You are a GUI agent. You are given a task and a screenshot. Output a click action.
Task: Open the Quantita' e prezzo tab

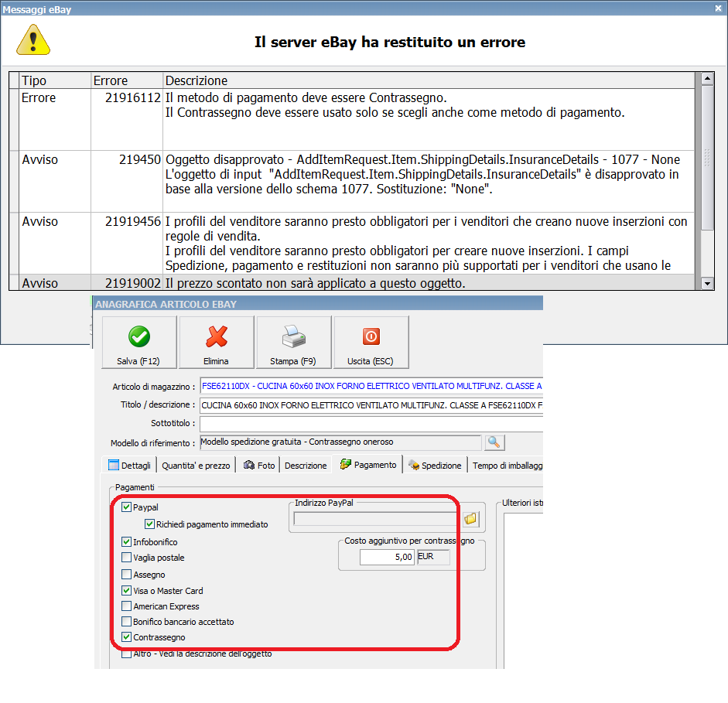[196, 465]
